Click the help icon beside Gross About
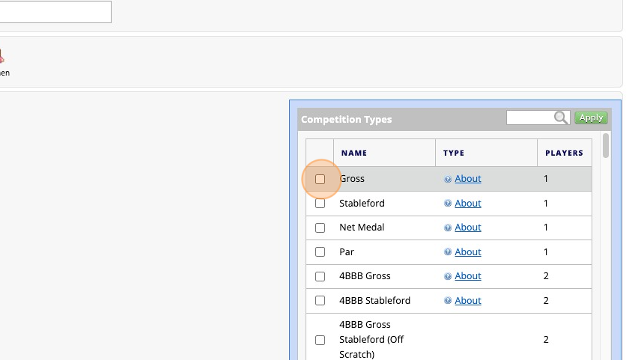The height and width of the screenshot is (360, 644). tap(448, 180)
